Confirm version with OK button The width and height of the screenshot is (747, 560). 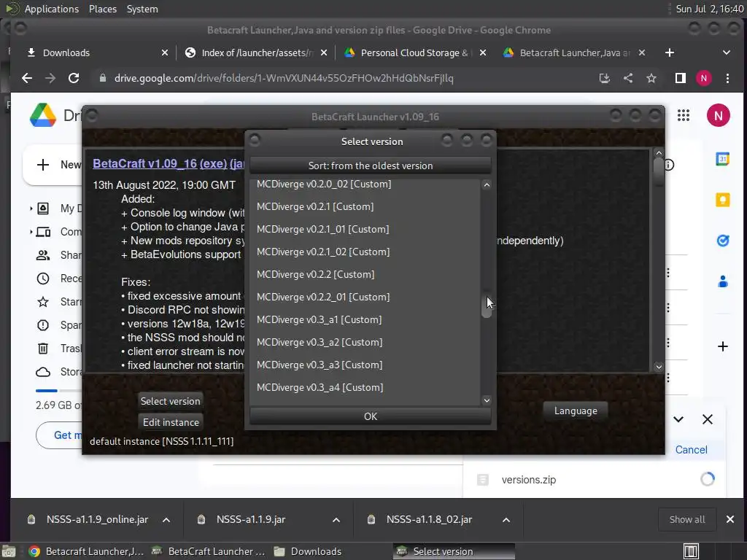coord(370,416)
